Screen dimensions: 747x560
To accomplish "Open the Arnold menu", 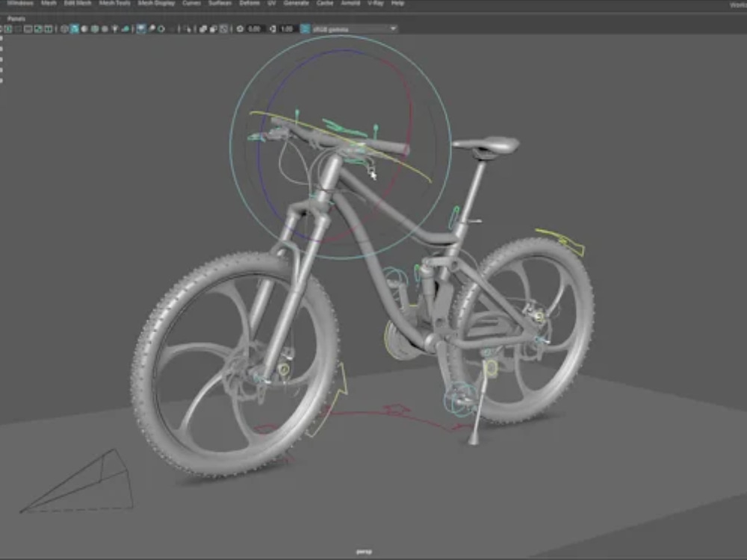I will point(350,3).
